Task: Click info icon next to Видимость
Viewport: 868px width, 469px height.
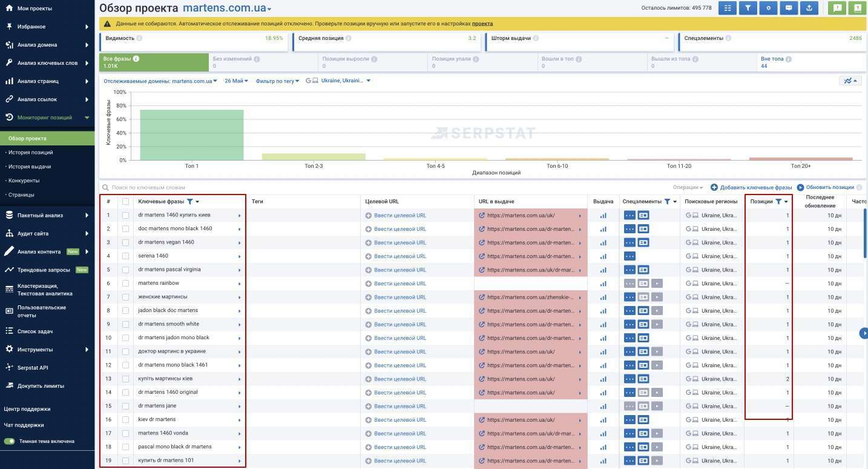Action: click(x=140, y=38)
